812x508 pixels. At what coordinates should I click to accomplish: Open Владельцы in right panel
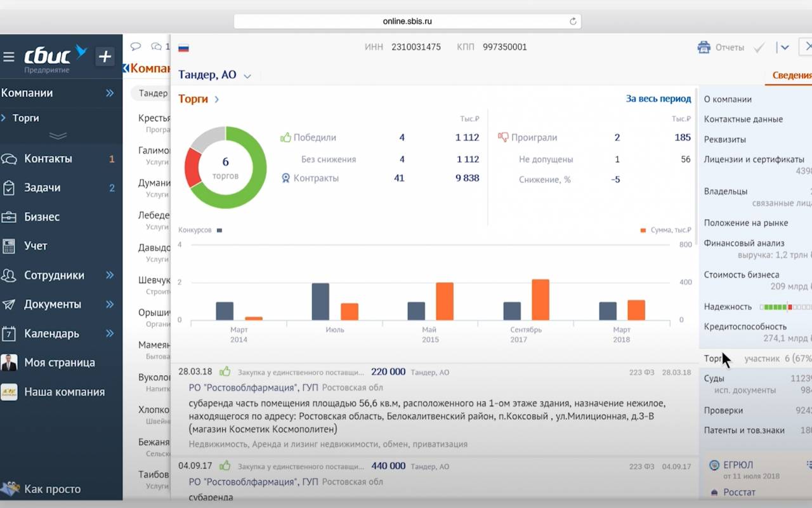click(x=726, y=191)
